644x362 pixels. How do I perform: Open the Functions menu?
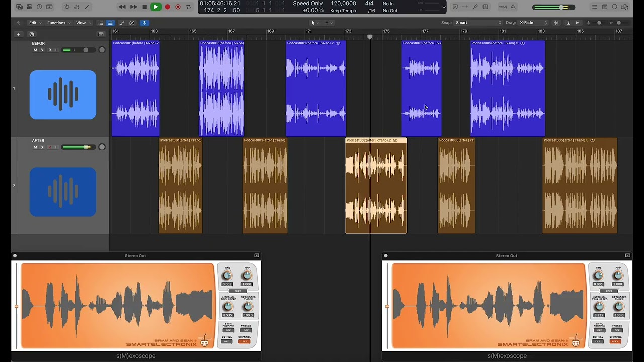coord(59,23)
